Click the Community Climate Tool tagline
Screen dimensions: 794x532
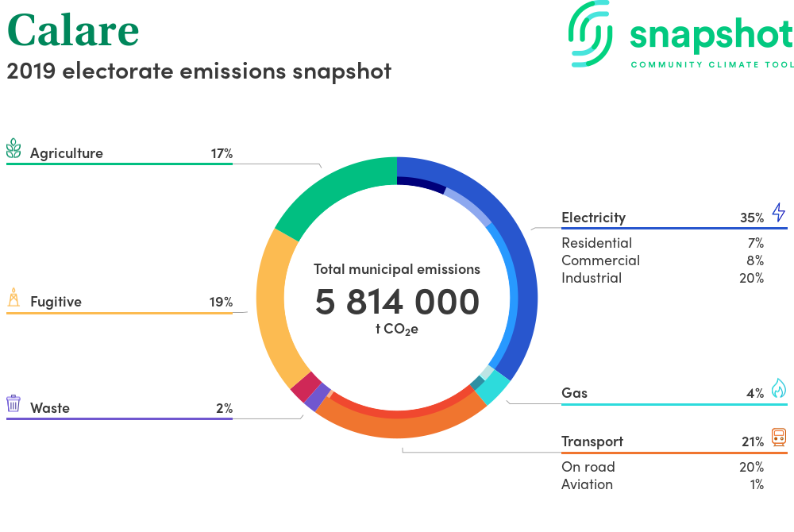point(712,64)
